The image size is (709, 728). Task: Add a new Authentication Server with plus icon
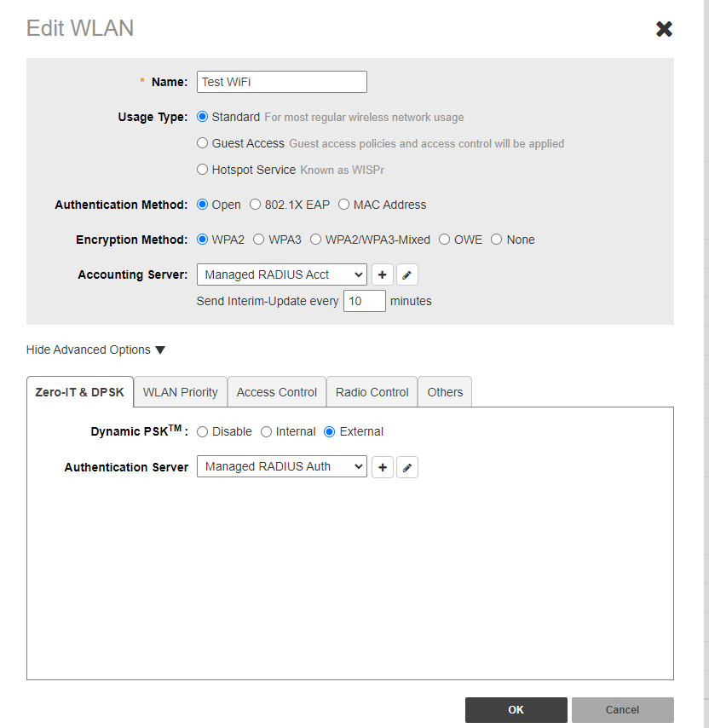383,467
